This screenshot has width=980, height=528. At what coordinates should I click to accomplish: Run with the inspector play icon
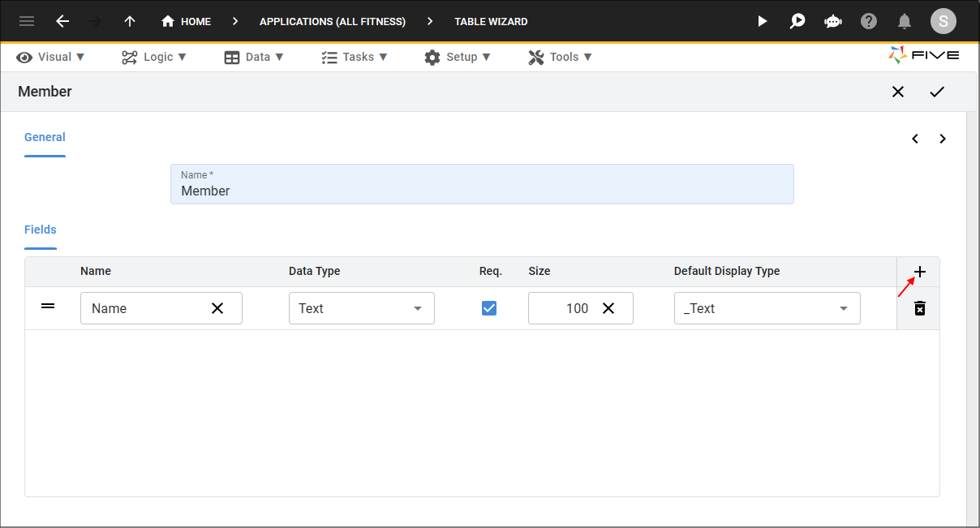point(797,21)
